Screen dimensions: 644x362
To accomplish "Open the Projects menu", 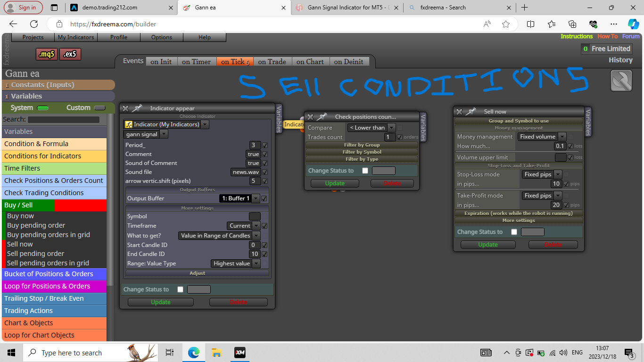I will [33, 37].
